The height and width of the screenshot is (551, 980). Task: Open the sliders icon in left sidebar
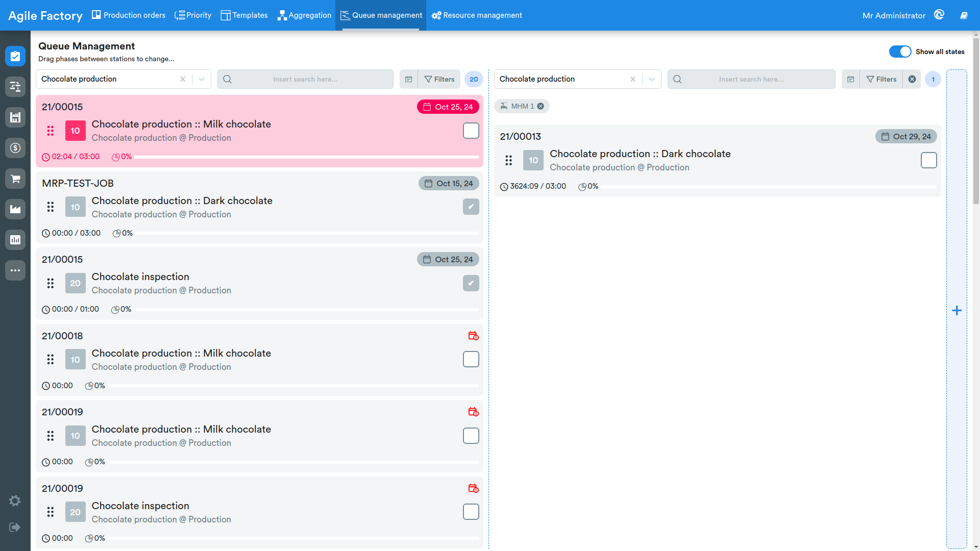pyautogui.click(x=15, y=87)
